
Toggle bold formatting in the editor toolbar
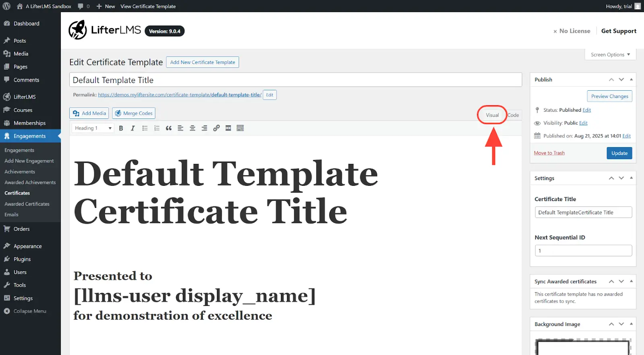point(121,128)
